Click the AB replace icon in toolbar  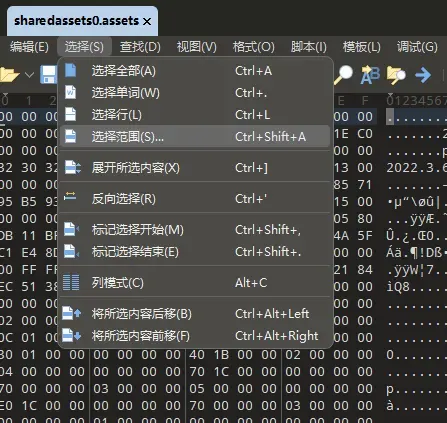[370, 75]
